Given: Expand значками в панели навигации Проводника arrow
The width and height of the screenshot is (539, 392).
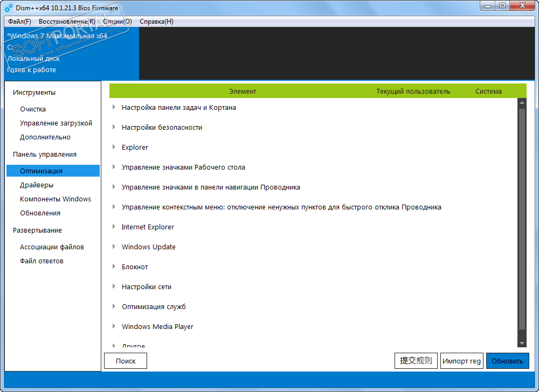Looking at the screenshot, I should (114, 187).
